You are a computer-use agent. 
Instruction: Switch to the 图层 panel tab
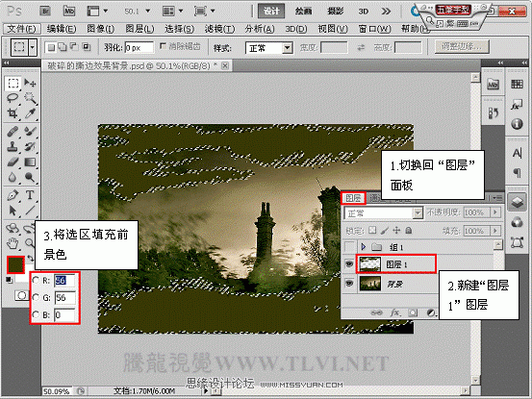353,198
